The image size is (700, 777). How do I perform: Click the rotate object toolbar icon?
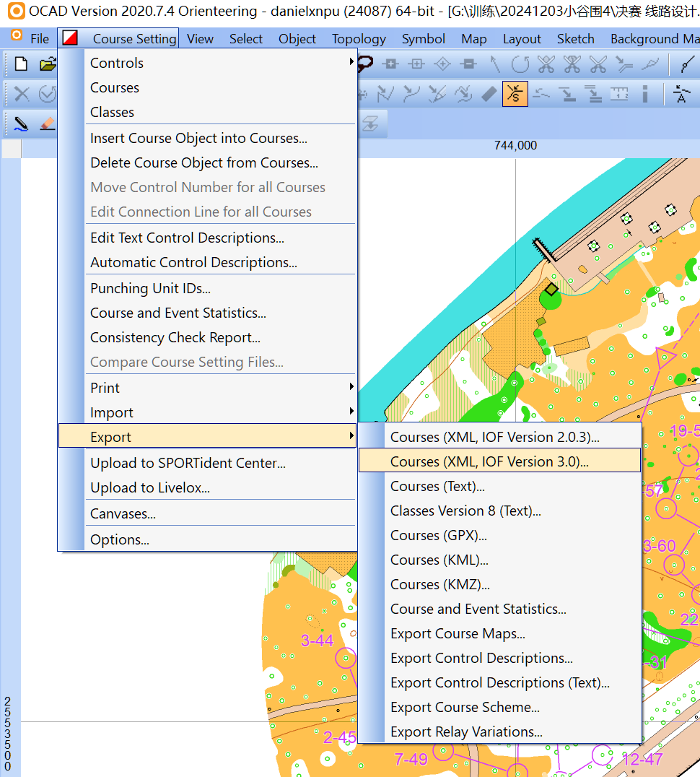point(520,64)
